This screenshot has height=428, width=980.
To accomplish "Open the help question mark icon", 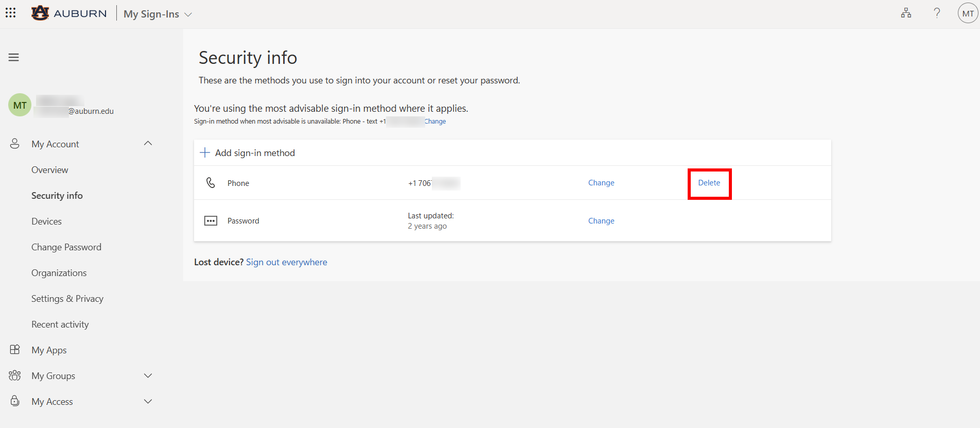I will click(937, 13).
